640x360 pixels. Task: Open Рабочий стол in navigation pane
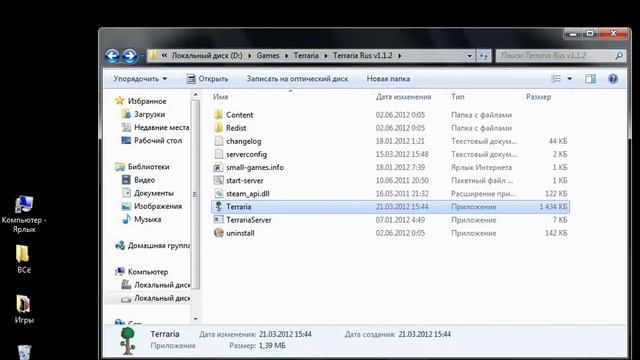point(158,140)
